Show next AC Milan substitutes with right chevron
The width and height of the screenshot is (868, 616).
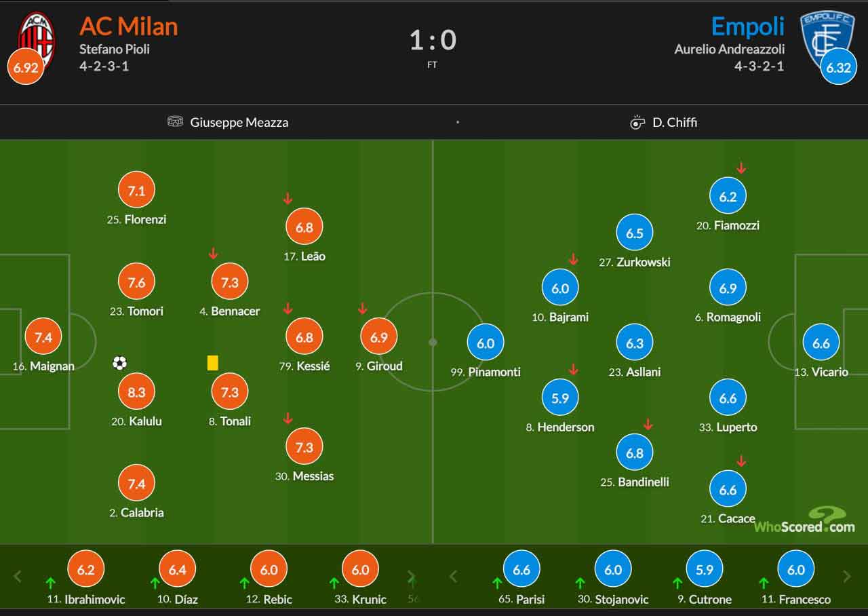tap(411, 577)
